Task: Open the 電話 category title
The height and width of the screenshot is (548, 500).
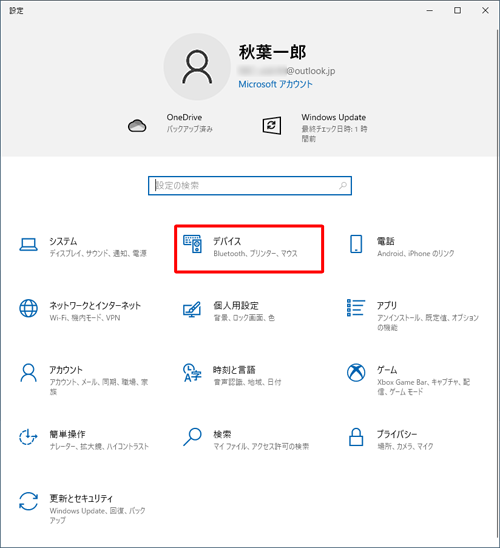Action: (x=385, y=241)
